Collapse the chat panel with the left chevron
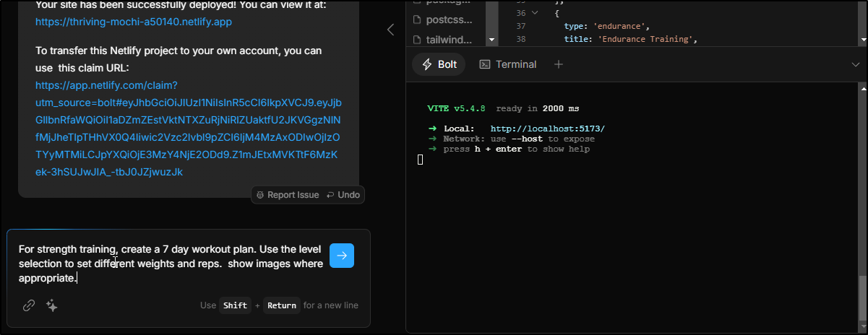The width and height of the screenshot is (868, 335). click(x=390, y=30)
